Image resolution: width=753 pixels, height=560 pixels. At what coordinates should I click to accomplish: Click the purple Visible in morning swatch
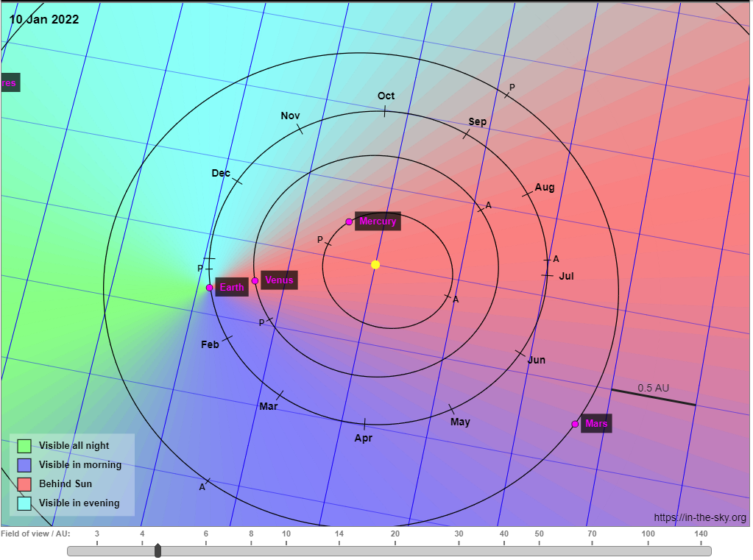[x=24, y=465]
